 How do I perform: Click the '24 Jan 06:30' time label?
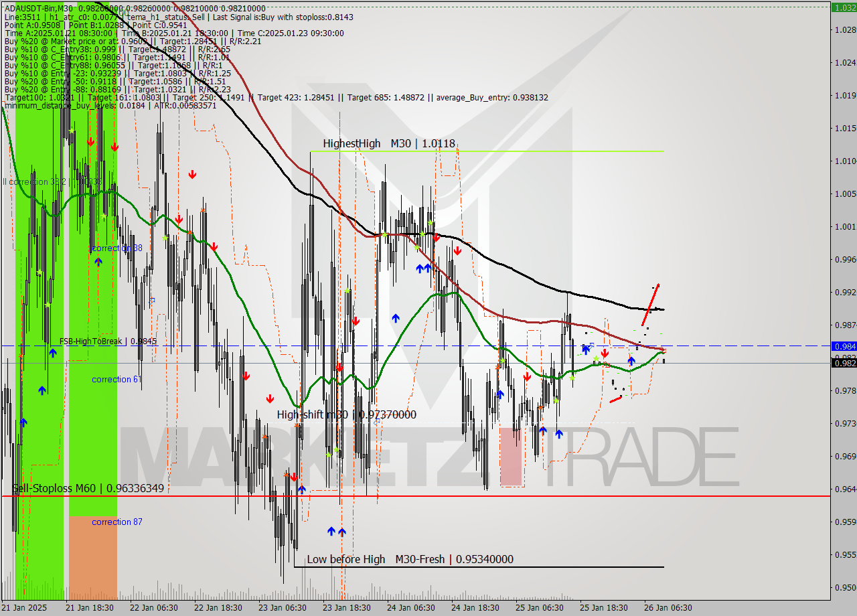click(x=411, y=608)
